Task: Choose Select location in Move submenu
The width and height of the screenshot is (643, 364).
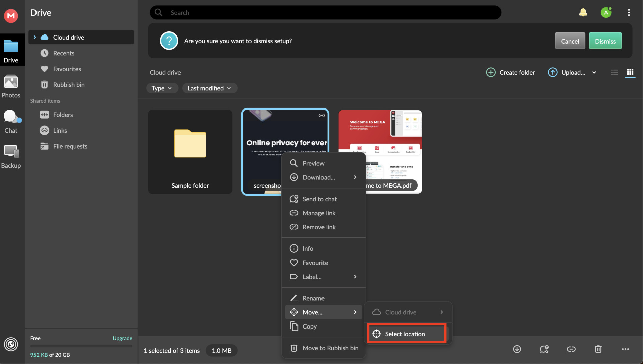Action: pos(405,334)
